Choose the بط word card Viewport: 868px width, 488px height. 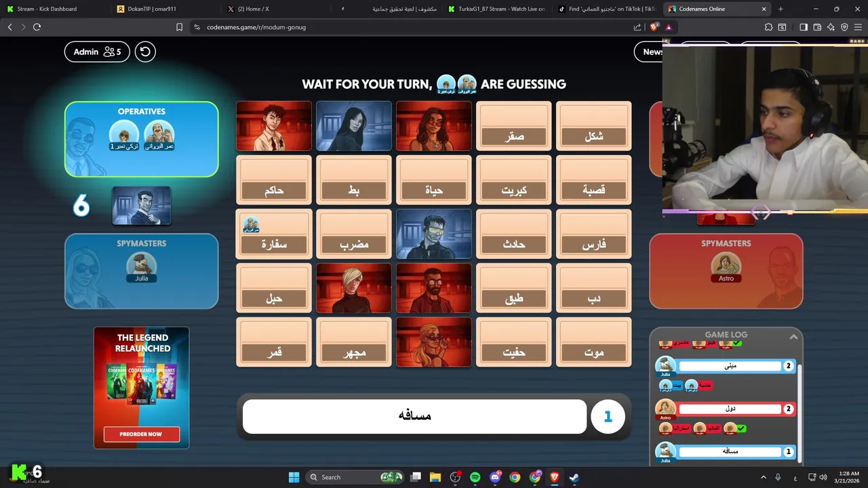tap(354, 180)
